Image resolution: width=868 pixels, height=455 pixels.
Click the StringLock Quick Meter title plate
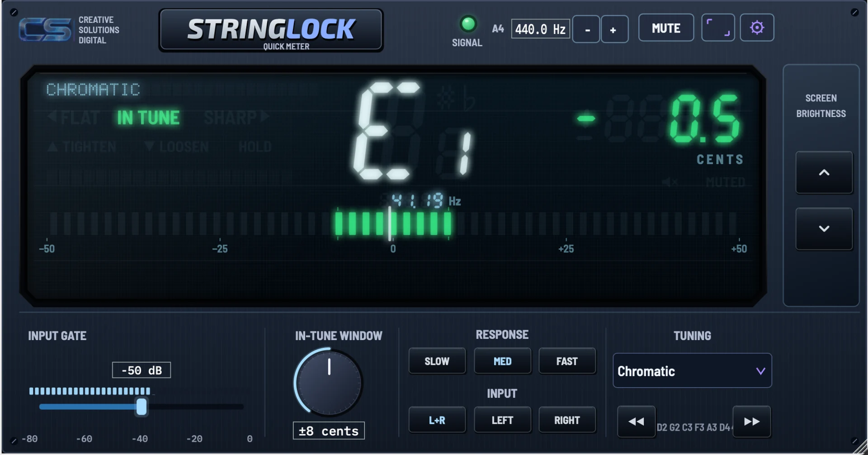tap(271, 30)
